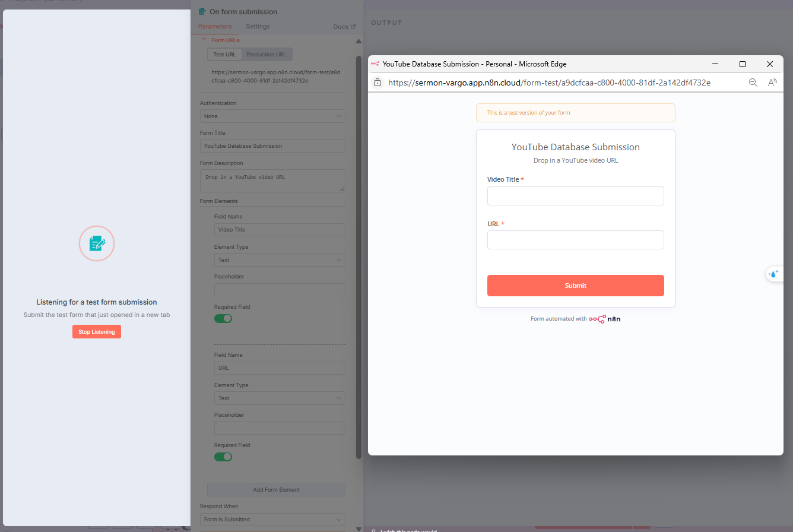The image size is (793, 532).
Task: Click the Drop in a YouTube video URL subtitle
Action: point(576,160)
